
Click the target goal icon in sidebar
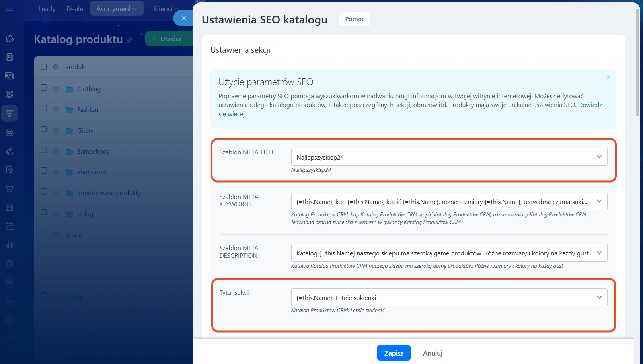[x=10, y=94]
